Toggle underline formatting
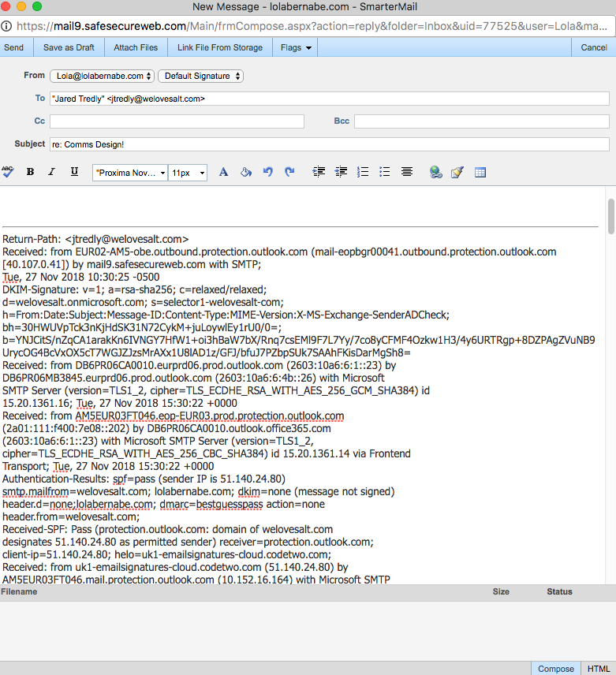This screenshot has width=616, height=675. [x=74, y=172]
